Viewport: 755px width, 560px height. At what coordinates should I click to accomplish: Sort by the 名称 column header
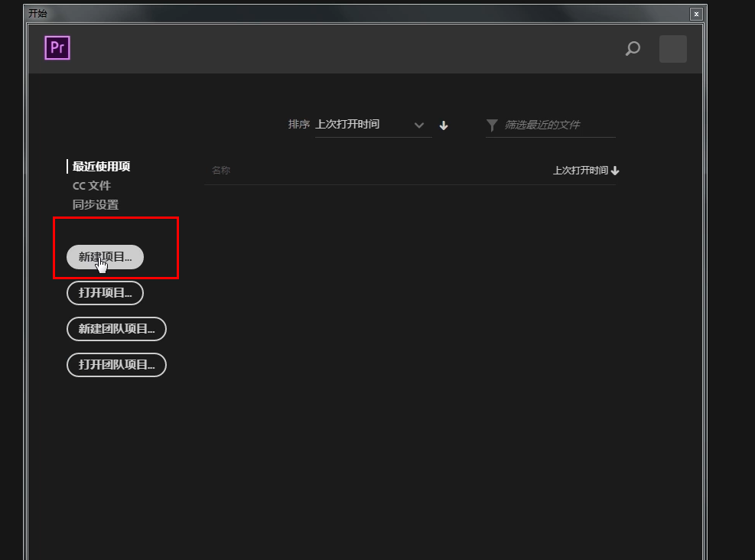coord(221,171)
